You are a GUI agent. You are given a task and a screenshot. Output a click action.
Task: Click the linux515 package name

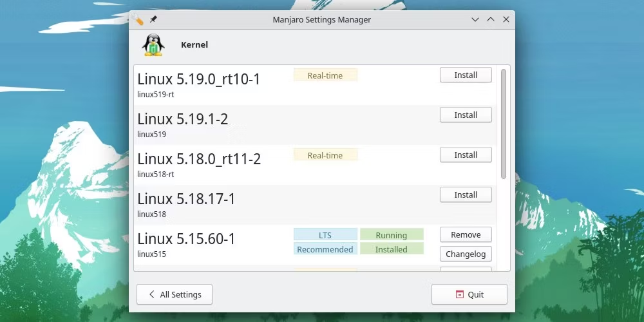point(151,254)
